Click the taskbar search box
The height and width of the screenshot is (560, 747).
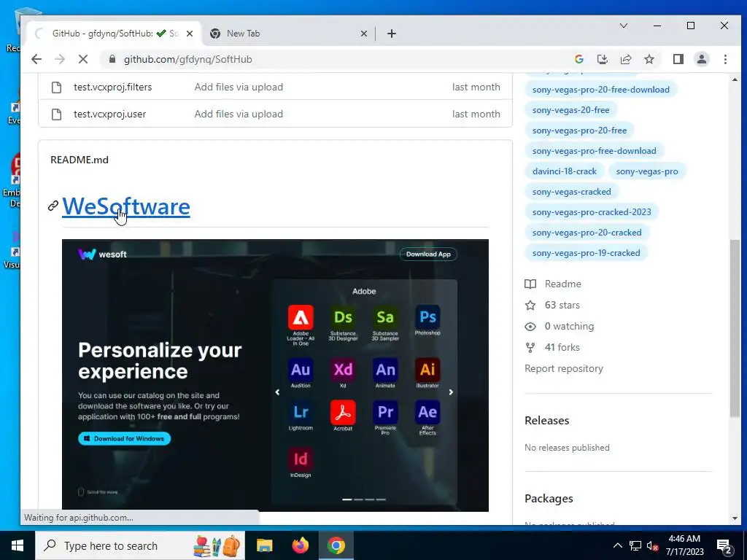pyautogui.click(x=140, y=545)
